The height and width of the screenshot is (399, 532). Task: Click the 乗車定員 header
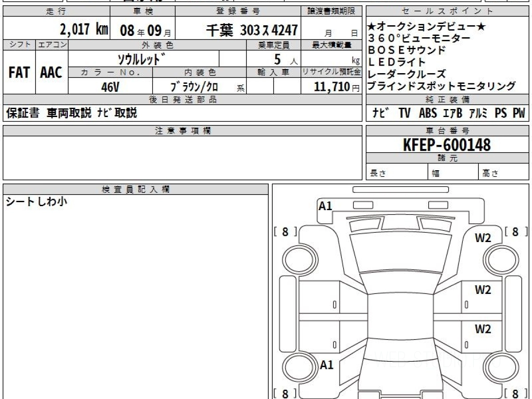click(274, 45)
